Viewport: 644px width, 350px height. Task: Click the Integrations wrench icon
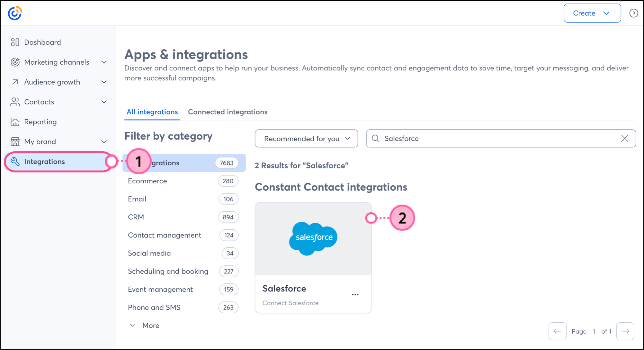pyautogui.click(x=15, y=161)
